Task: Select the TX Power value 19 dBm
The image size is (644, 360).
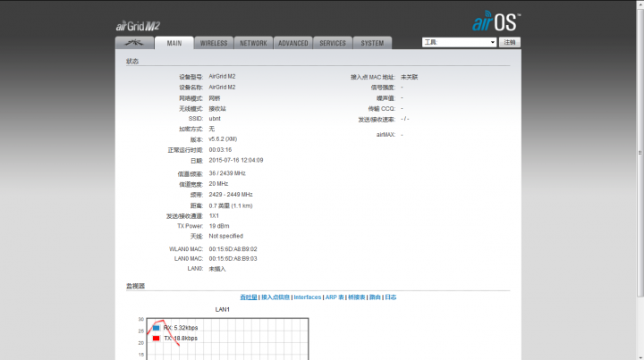Action: pos(219,226)
